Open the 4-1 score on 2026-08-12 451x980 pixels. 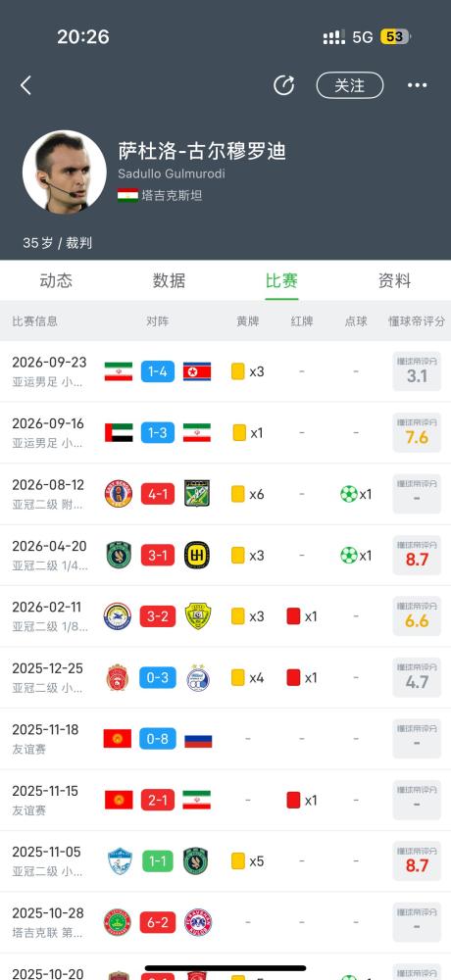(x=158, y=494)
